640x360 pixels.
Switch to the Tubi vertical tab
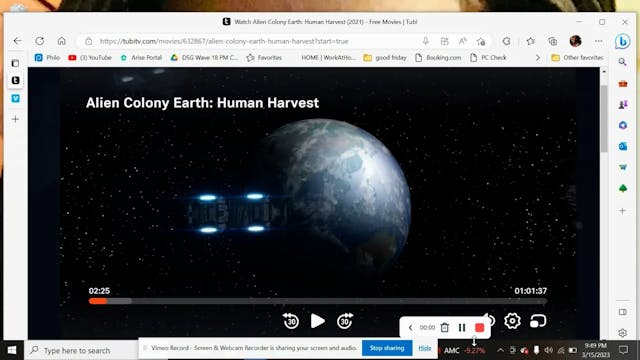pyautogui.click(x=16, y=80)
